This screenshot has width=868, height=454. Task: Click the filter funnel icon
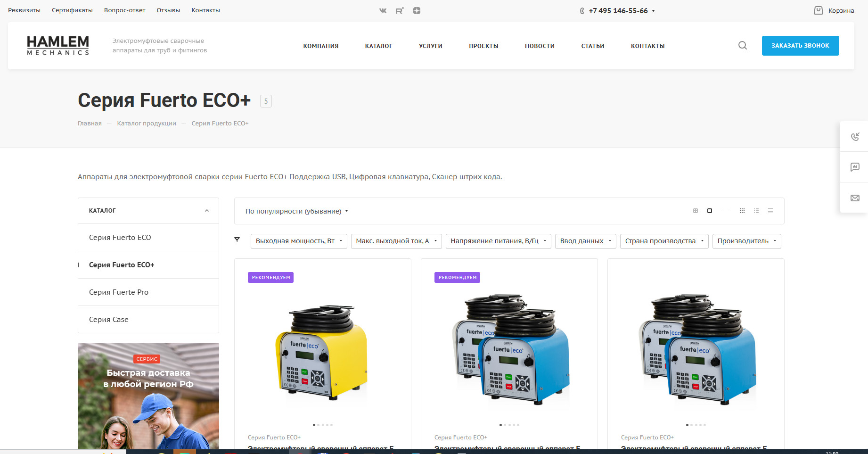click(237, 239)
